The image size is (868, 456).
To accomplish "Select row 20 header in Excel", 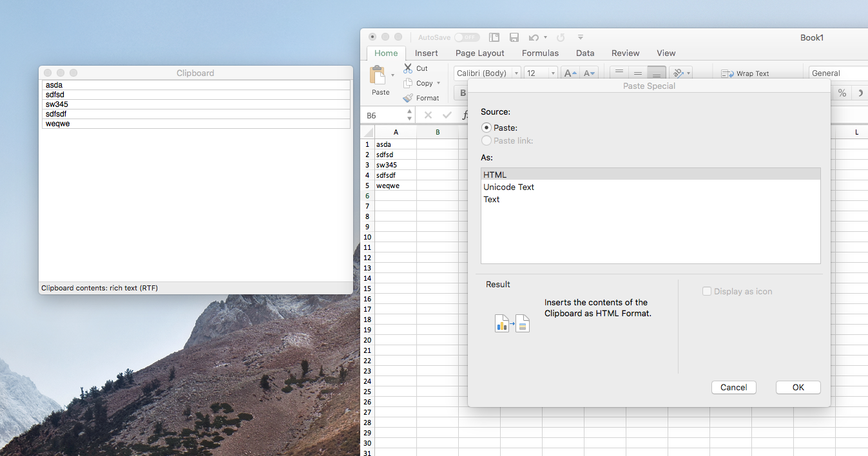I will [x=367, y=340].
